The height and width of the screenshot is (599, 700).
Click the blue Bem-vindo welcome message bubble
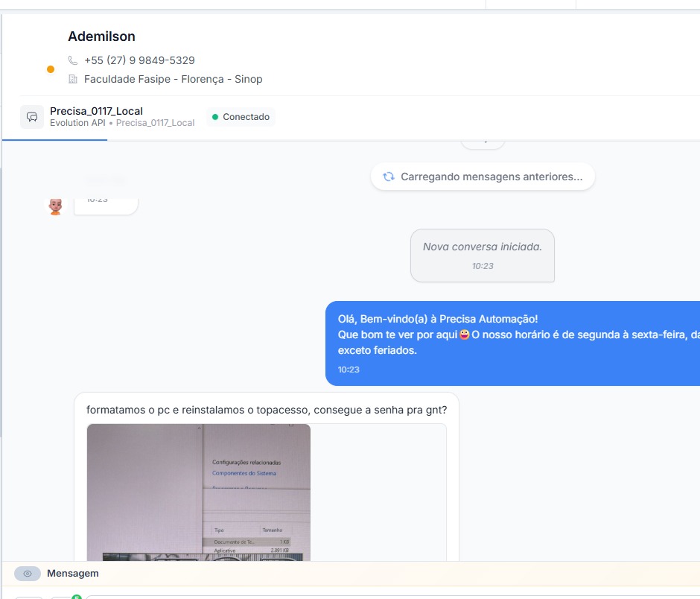514,343
